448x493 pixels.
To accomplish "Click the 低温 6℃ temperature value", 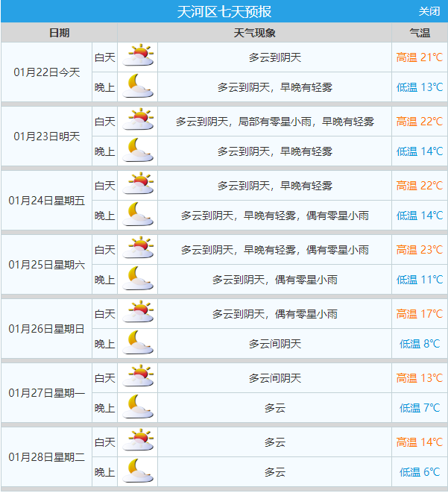I will [x=420, y=472].
